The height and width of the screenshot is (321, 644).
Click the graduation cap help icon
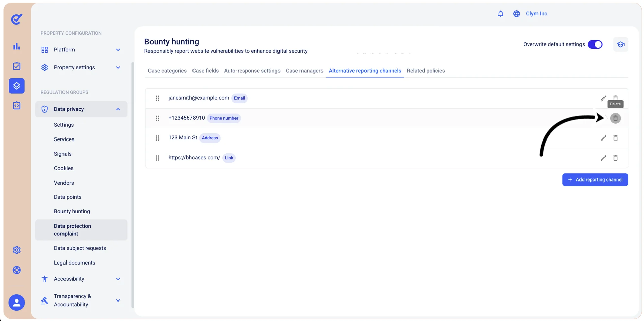[620, 44]
